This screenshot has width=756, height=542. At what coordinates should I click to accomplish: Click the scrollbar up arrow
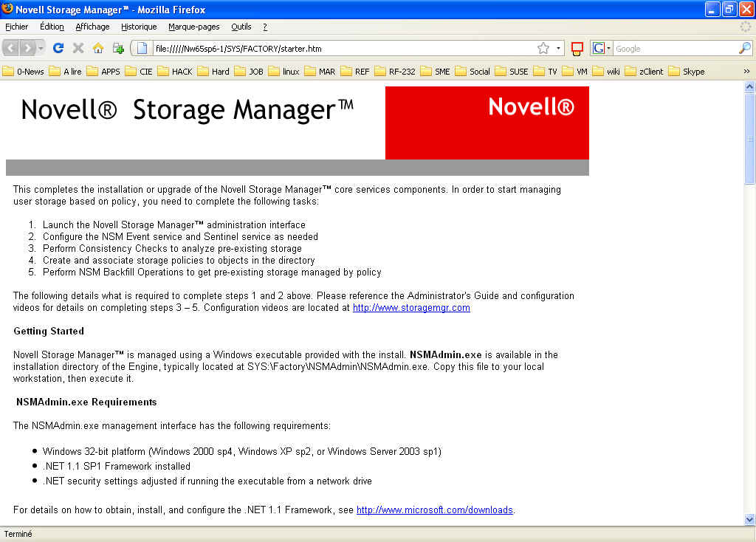pyautogui.click(x=749, y=87)
